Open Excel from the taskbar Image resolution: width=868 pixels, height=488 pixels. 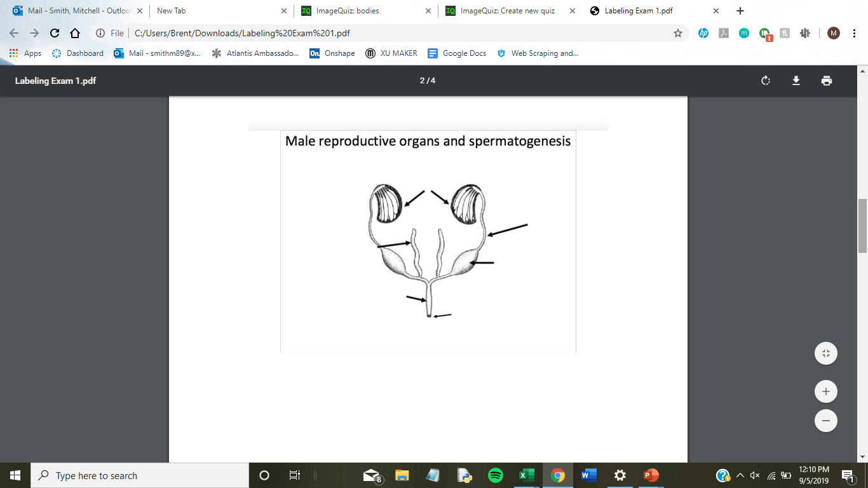[x=527, y=475]
